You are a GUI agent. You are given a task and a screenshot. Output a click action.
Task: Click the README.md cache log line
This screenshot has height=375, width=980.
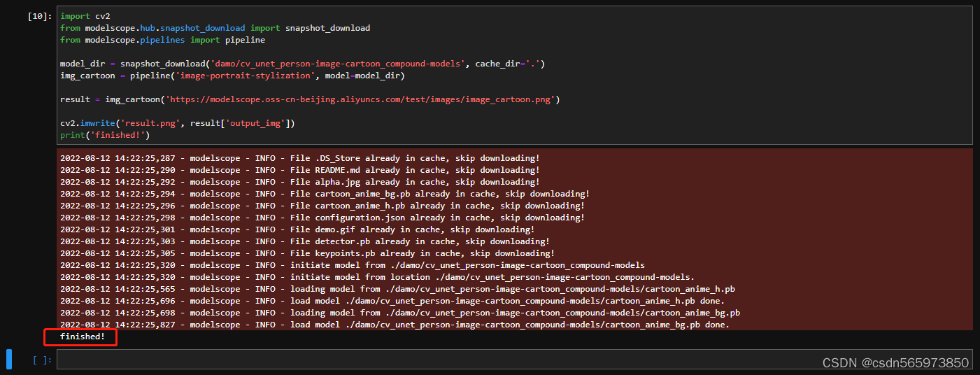coord(299,170)
